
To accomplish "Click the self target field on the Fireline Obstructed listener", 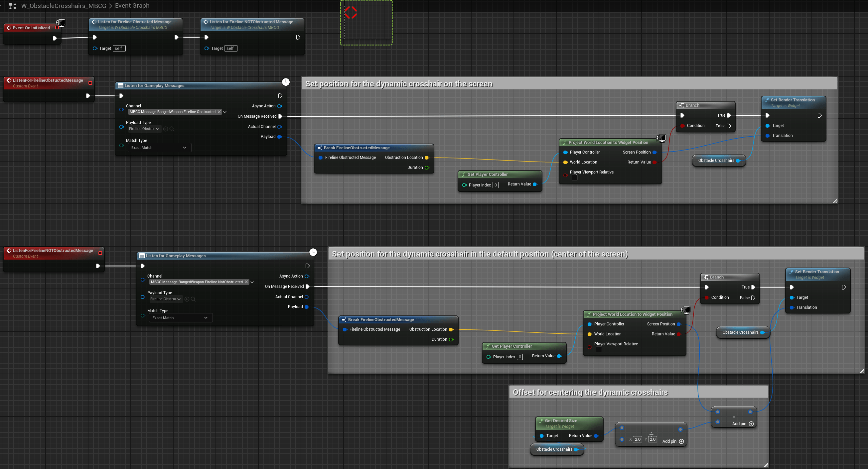I will coord(119,49).
